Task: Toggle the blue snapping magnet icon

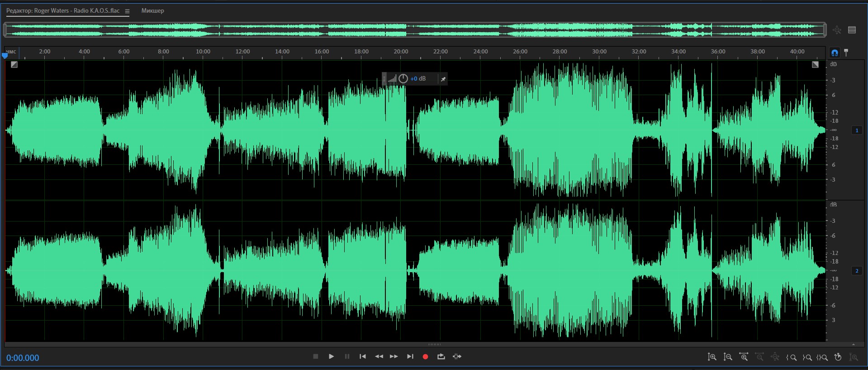Action: point(835,53)
